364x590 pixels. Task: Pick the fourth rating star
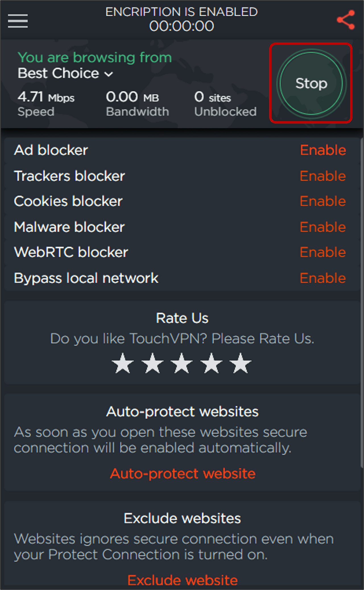(x=211, y=363)
